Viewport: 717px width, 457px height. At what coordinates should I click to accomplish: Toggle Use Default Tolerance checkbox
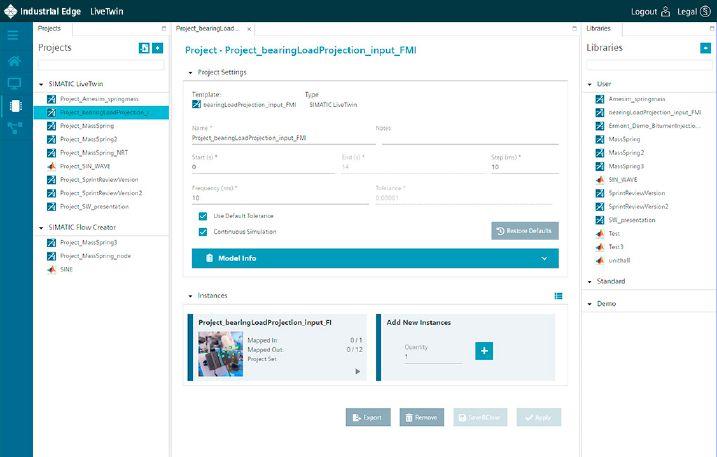[203, 216]
